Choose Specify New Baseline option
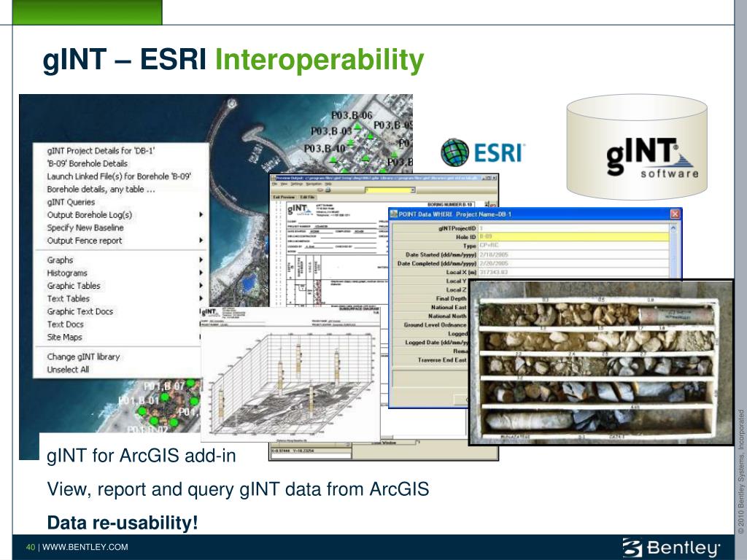 tap(85, 227)
